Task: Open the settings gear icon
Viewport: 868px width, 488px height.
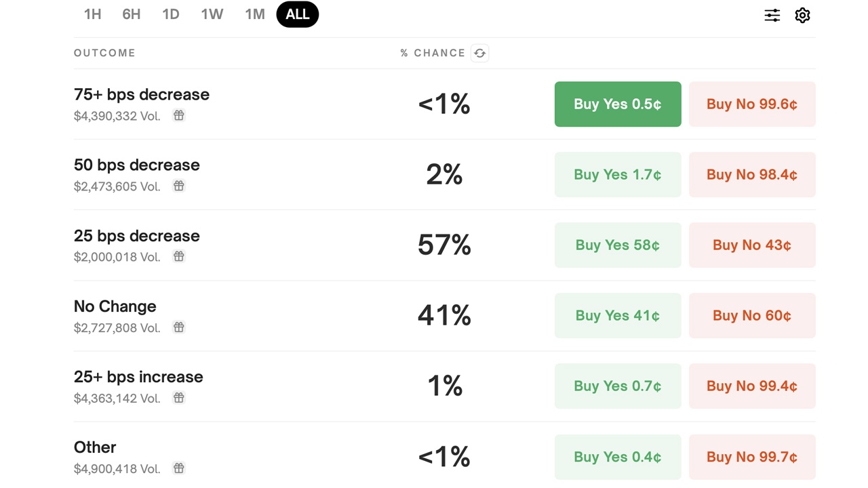Action: coord(802,15)
